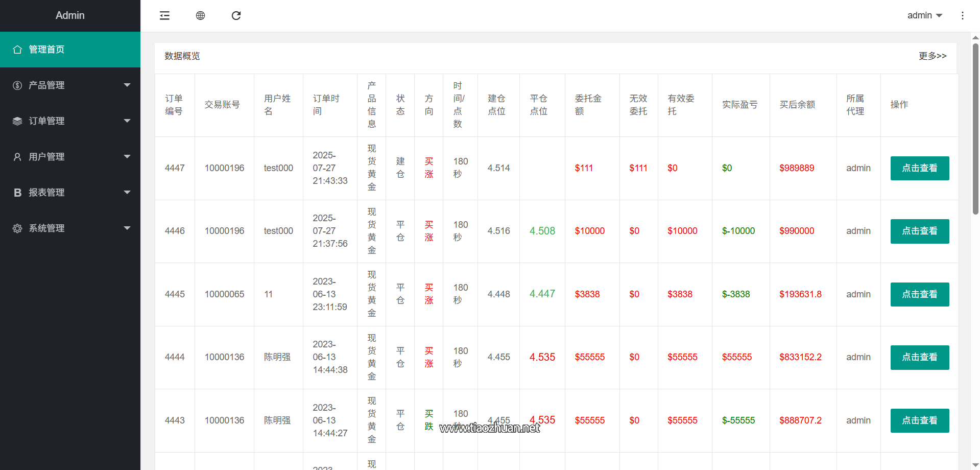The height and width of the screenshot is (470, 980).
Task: Expand the 订单管理 submenu arrow
Action: click(x=127, y=121)
